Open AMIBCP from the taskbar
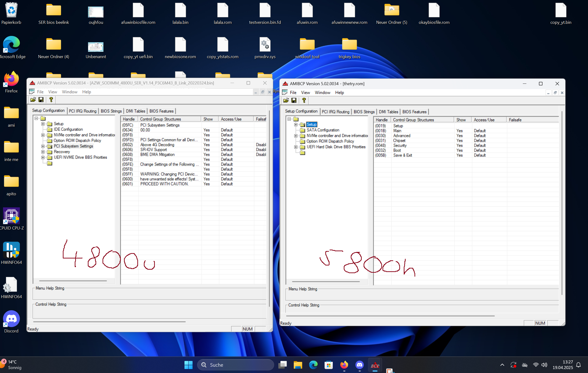 coord(375,365)
